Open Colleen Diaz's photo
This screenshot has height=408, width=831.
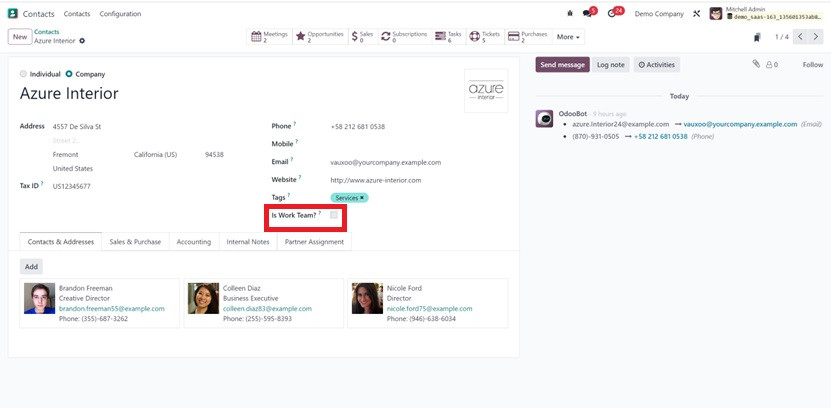pos(204,298)
